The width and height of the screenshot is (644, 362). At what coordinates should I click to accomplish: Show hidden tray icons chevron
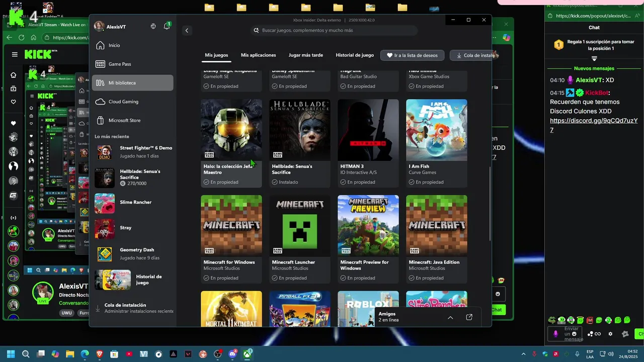click(x=523, y=354)
